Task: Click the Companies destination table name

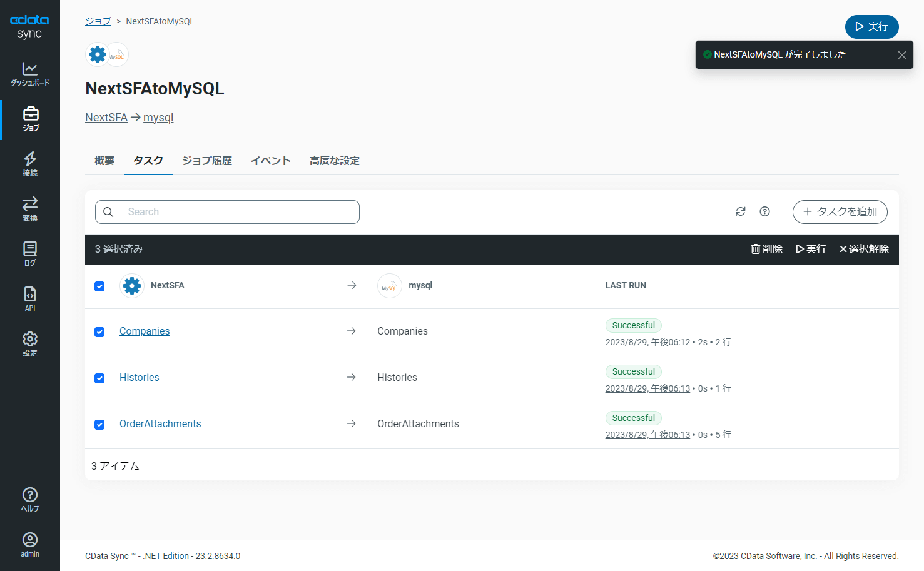Action: [403, 331]
